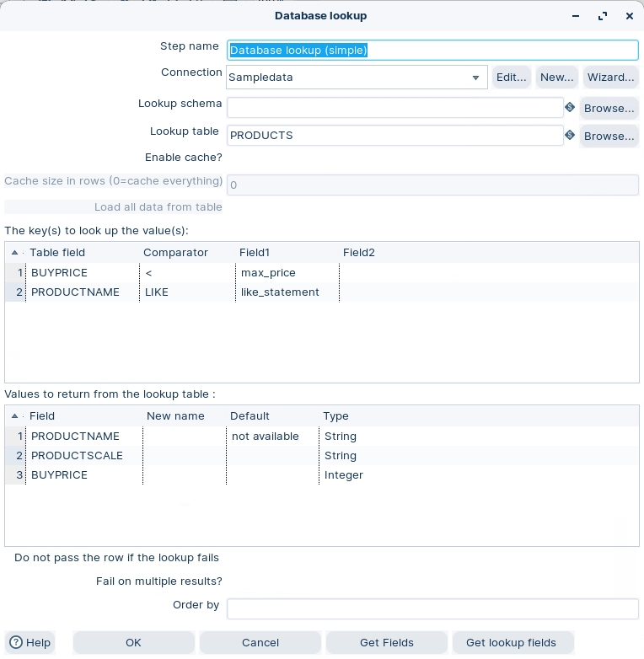The width and height of the screenshot is (644, 659).
Task: Open the connection Wizard...
Action: click(x=610, y=78)
